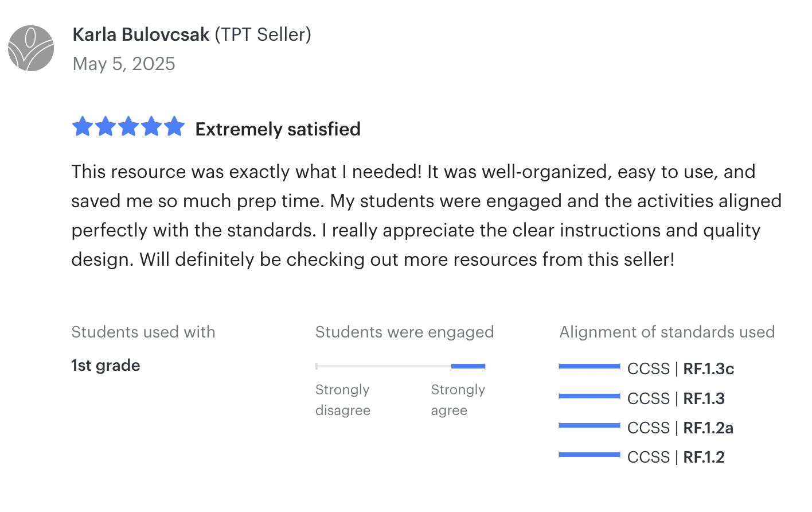Click the 1st grade value
812x512 pixels.
tap(106, 366)
